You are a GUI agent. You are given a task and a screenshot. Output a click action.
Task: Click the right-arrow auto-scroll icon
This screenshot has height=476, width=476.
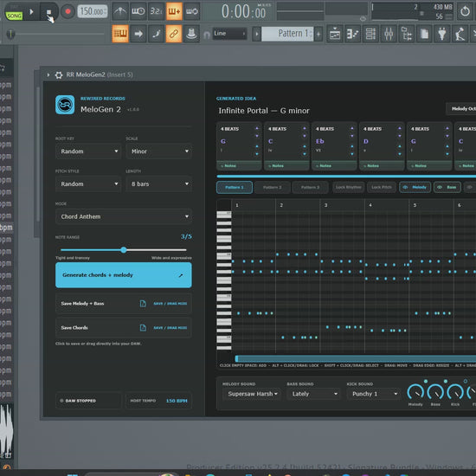pos(138,34)
